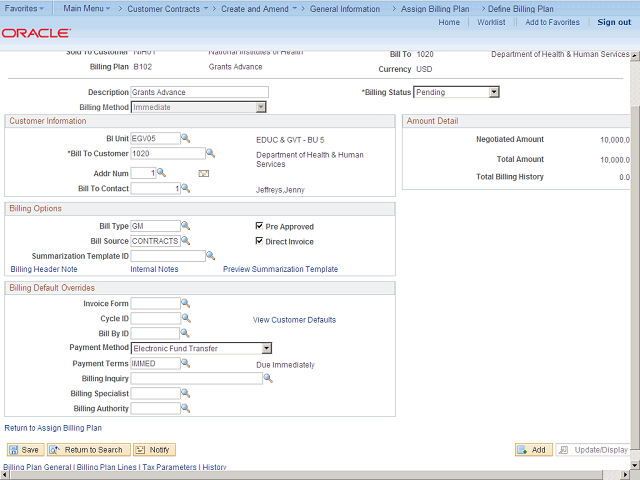Viewport: 640px width, 480px height.
Task: Open Bill To Customer lookup magnifier
Action: [210, 153]
